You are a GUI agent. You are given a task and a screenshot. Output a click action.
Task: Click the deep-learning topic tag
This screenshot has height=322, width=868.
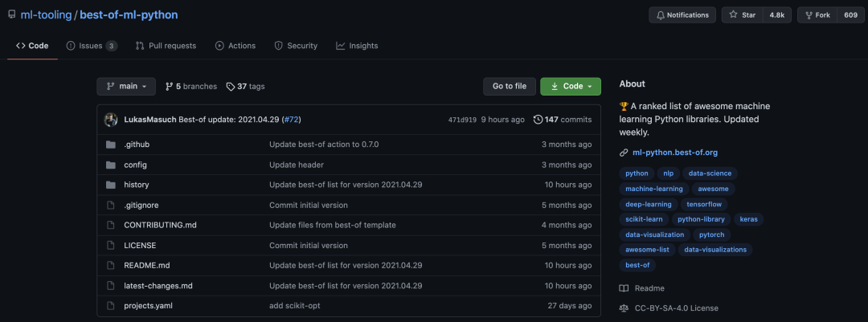pyautogui.click(x=649, y=204)
